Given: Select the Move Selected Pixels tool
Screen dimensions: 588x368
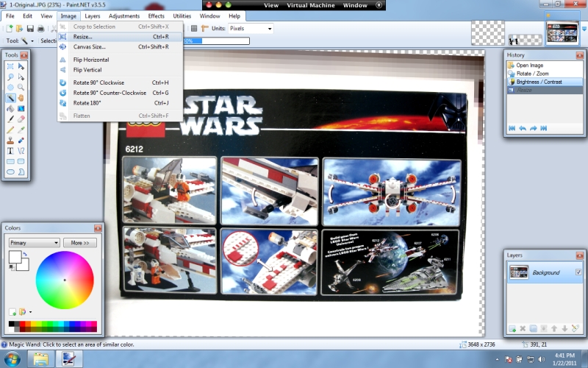Looking at the screenshot, I should tap(21, 66).
